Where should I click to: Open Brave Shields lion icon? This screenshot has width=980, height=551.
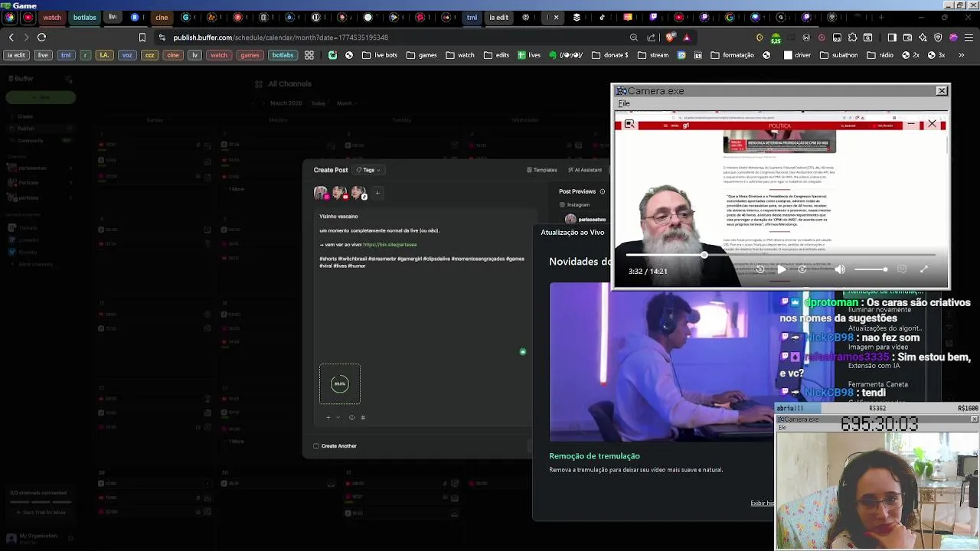[x=671, y=37]
